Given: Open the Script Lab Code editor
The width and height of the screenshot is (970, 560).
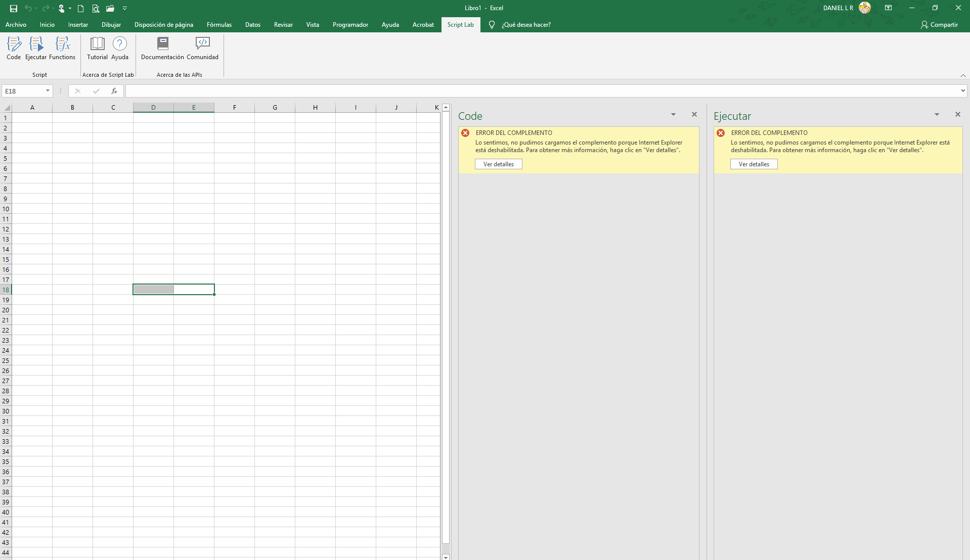Looking at the screenshot, I should (14, 49).
